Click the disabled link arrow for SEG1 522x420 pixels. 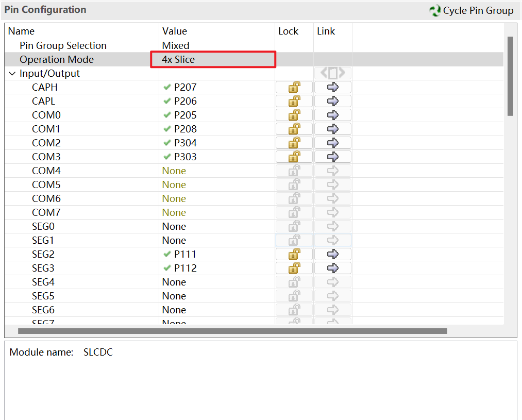click(332, 240)
